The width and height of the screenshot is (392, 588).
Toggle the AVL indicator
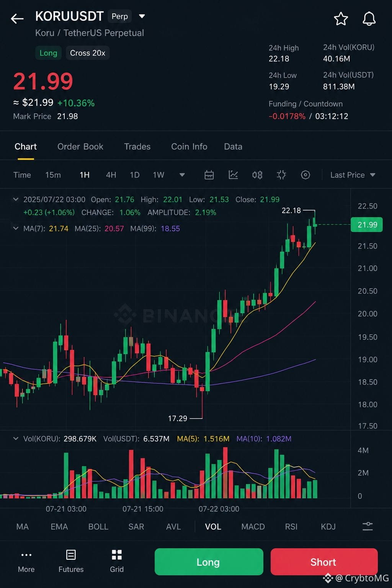point(173,527)
